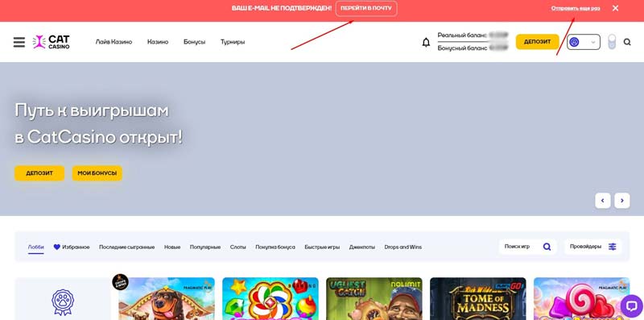Viewport: 644px width, 320px height.
Task: Open the pink lollipop slot thumbnail
Action: point(581,299)
